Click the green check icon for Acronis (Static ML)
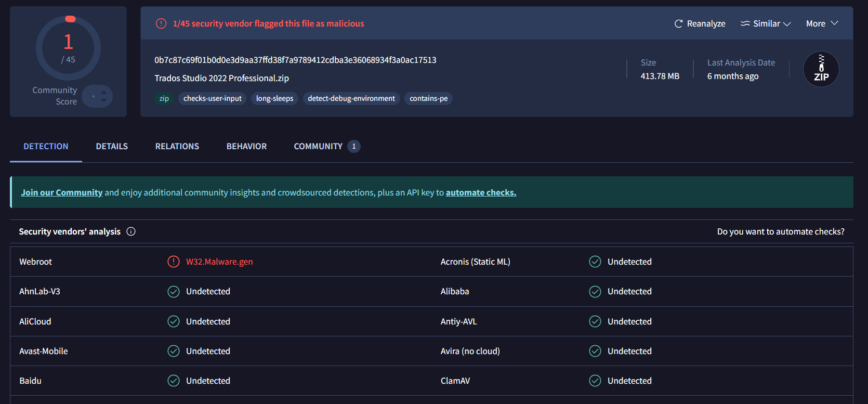Viewport: 868px width, 404px height. click(x=595, y=262)
